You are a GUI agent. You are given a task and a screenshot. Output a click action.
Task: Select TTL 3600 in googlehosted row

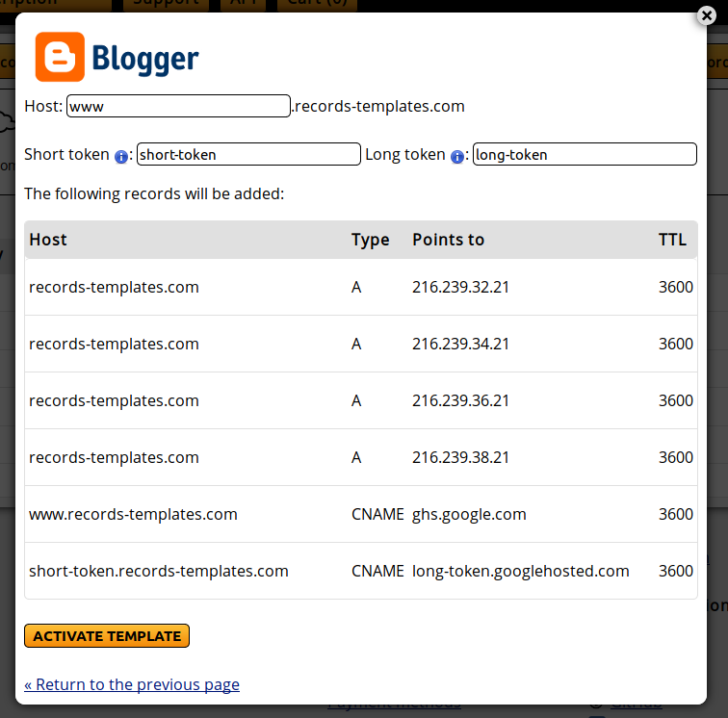(676, 571)
